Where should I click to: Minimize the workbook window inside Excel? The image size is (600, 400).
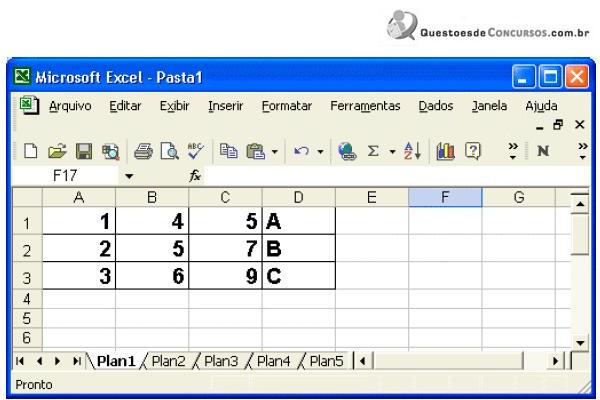pos(540,126)
